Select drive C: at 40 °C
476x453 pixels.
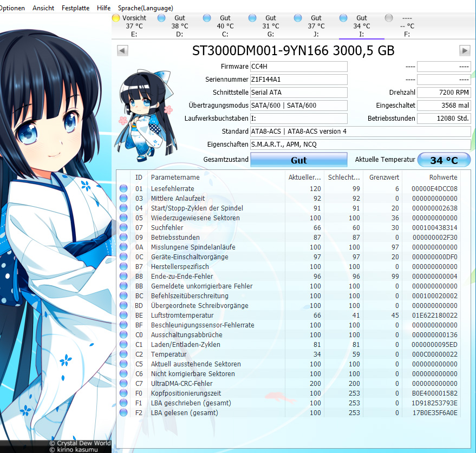coord(225,26)
